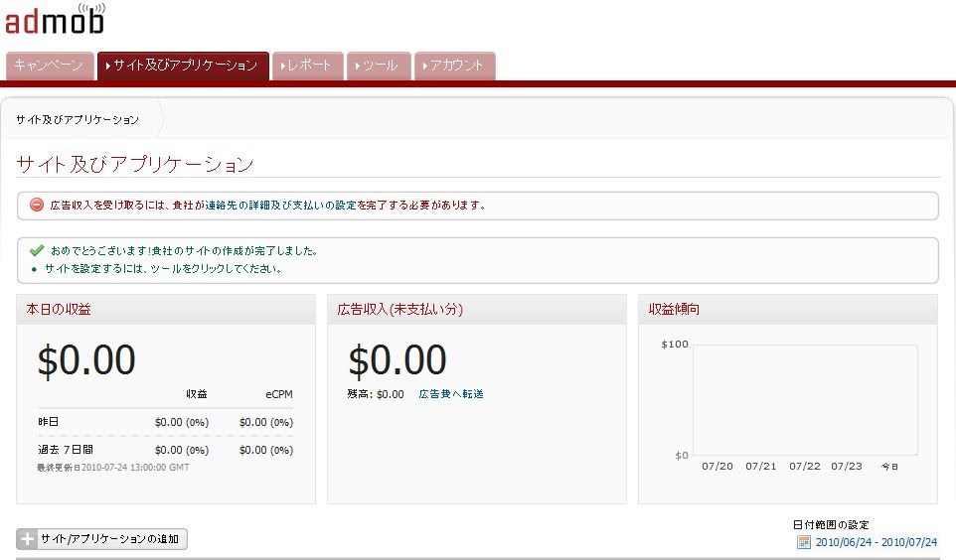
Task: Expand the レポート menu tab
Action: pos(307,66)
